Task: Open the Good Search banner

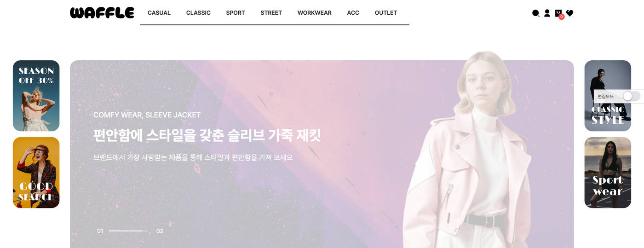Action: click(x=36, y=173)
